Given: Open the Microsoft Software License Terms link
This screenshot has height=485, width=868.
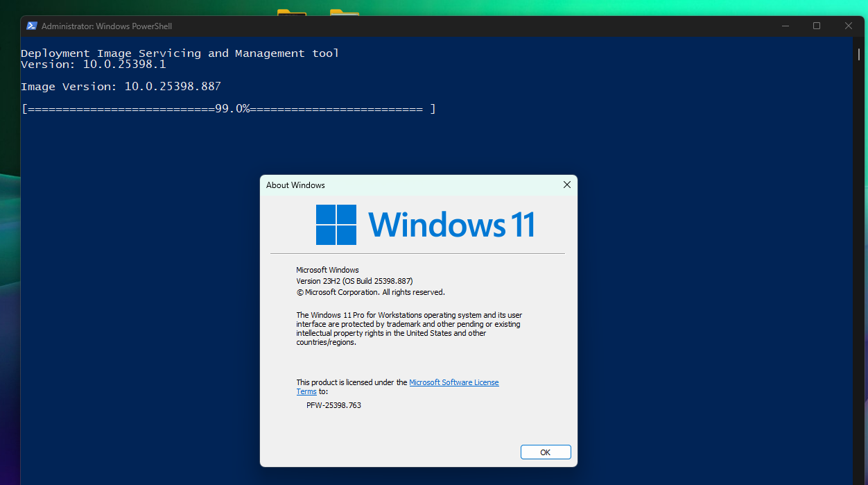Looking at the screenshot, I should tap(453, 382).
